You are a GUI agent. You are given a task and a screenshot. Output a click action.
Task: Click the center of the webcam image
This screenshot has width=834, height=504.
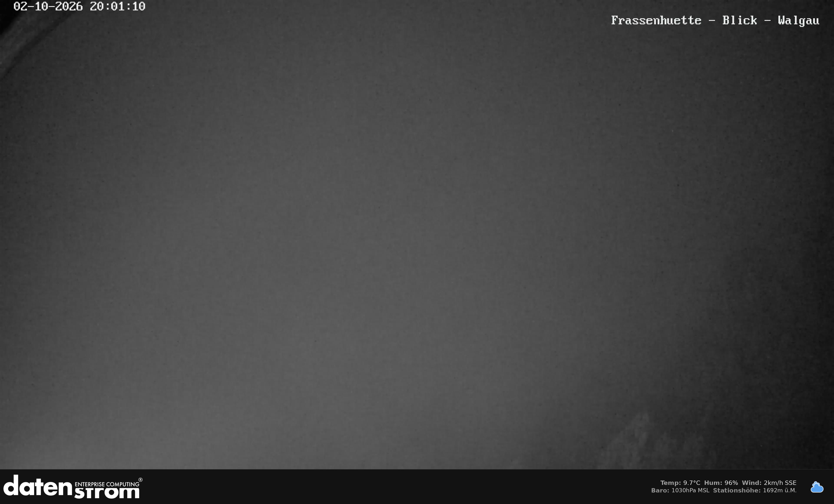click(x=417, y=235)
